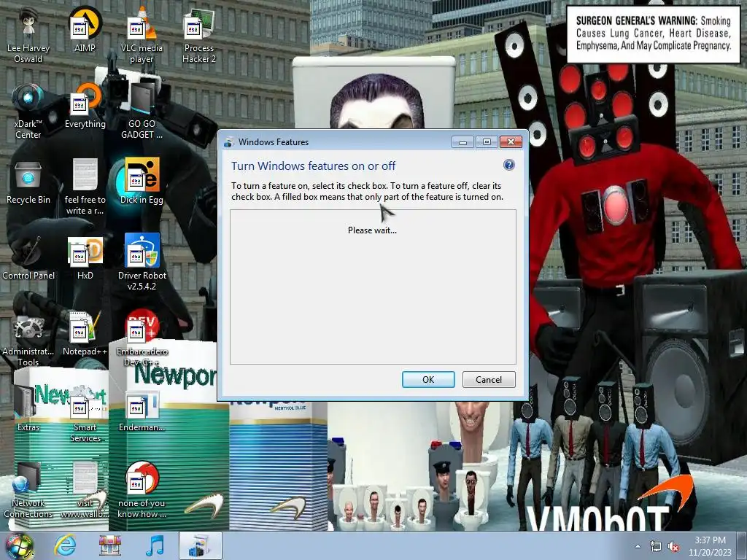Click the muted volume tray icon
The height and width of the screenshot is (560, 747).
pos(673,547)
